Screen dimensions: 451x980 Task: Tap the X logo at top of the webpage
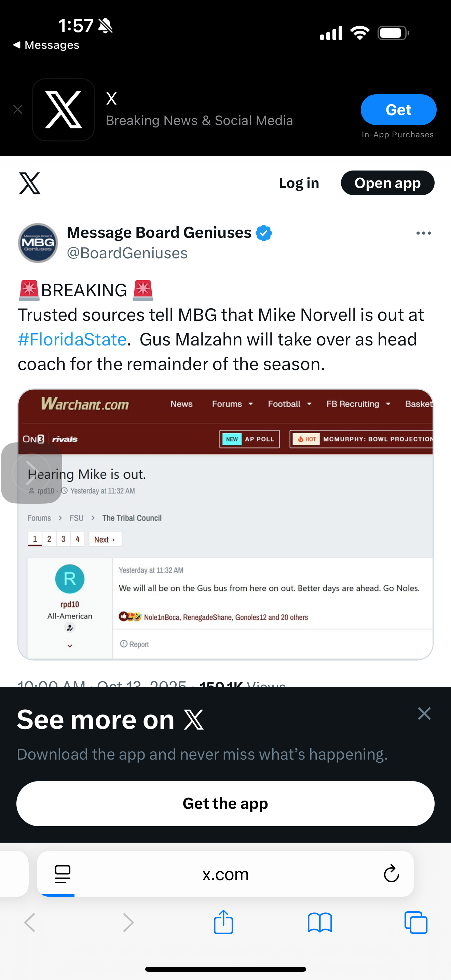click(x=30, y=183)
